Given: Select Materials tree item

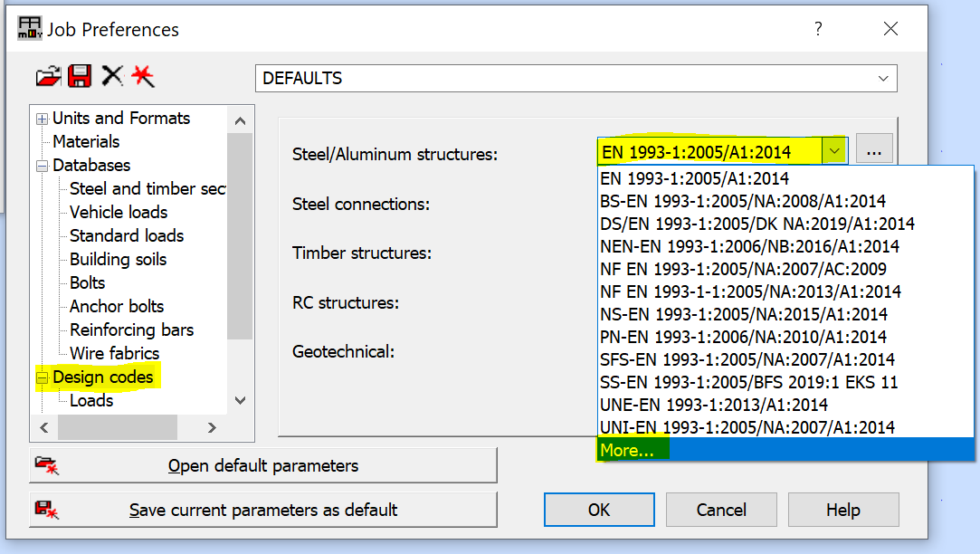Looking at the screenshot, I should pyautogui.click(x=86, y=142).
